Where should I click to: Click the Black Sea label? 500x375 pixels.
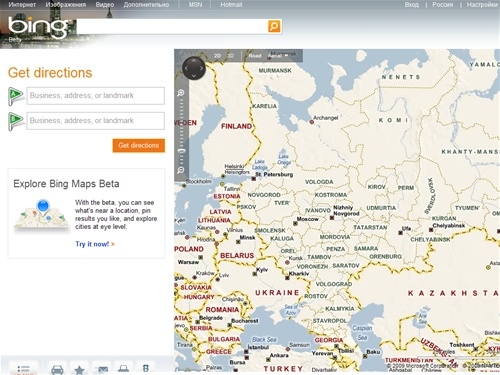(x=264, y=340)
